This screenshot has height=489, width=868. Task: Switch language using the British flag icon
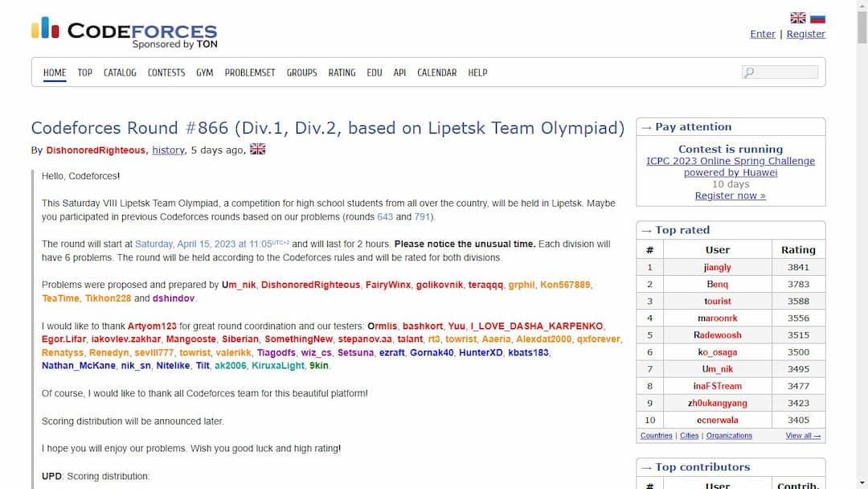point(797,17)
